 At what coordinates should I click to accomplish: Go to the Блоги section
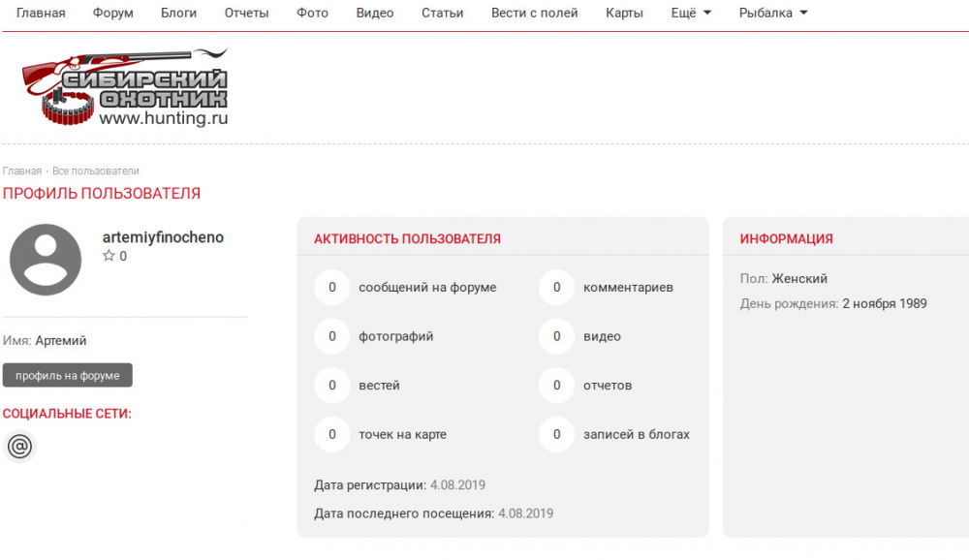pos(178,14)
